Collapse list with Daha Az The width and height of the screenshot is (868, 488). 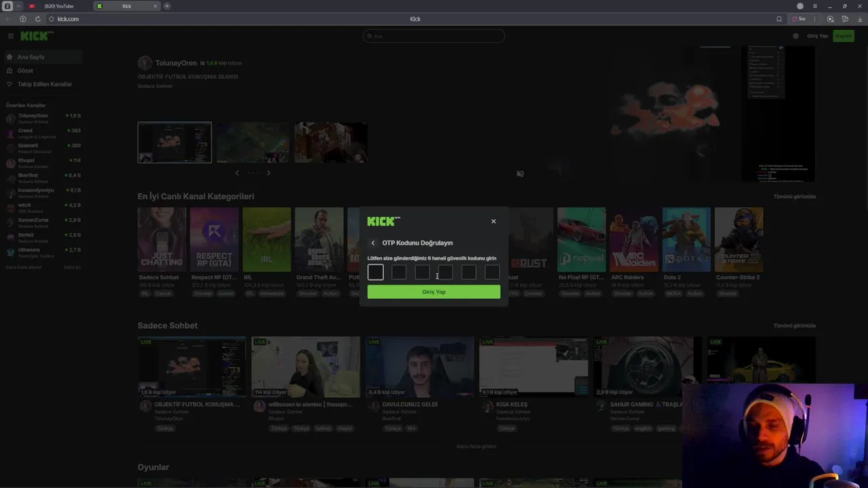click(73, 267)
